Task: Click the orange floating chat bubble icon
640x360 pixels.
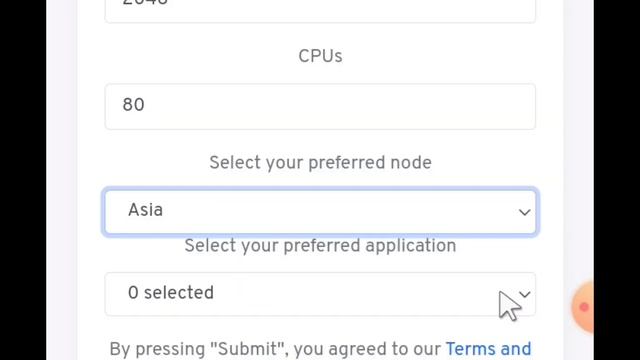Action: tap(584, 307)
